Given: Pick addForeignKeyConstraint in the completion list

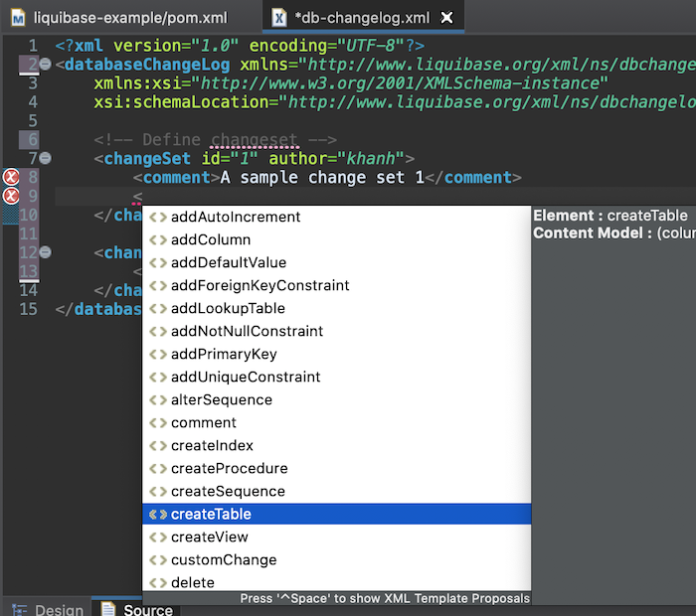Looking at the screenshot, I should [336, 285].
